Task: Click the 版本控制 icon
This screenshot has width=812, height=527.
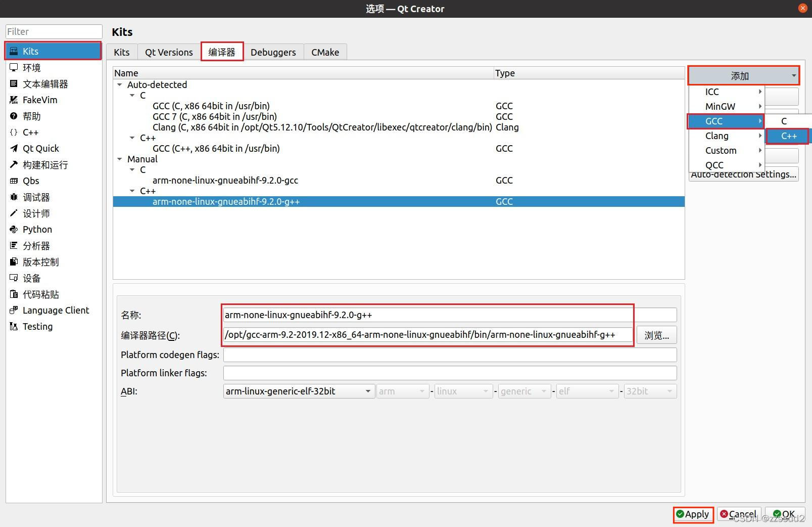Action: pos(14,261)
